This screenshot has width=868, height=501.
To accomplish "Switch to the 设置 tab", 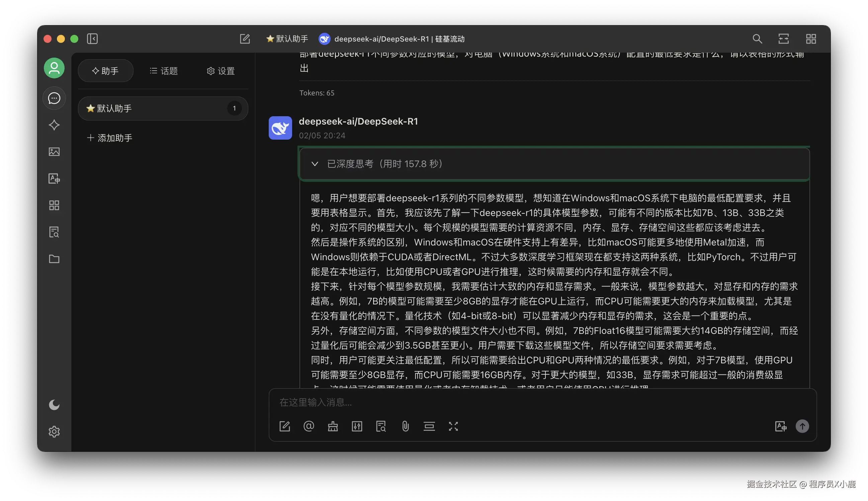I will 221,71.
